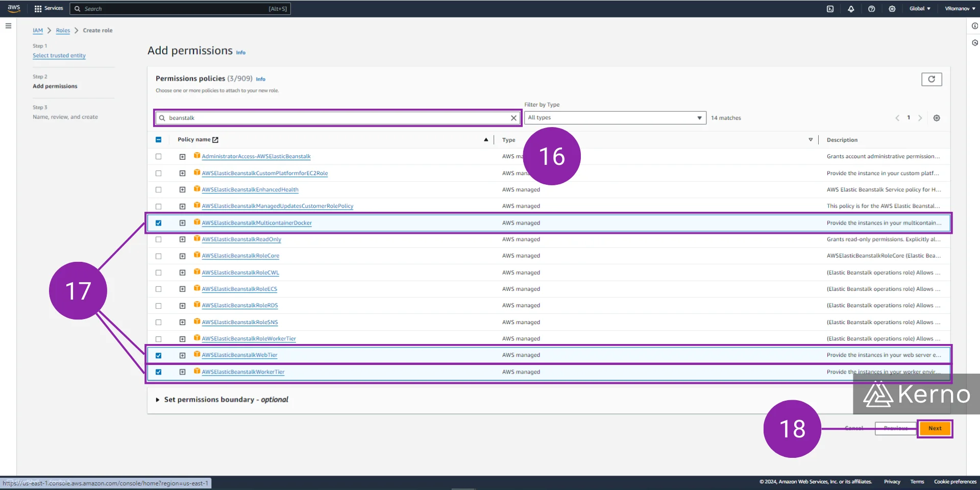
Task: Expand the AdministratorAccess-AWSElasticBeanstalk policy details
Action: [x=182, y=157]
